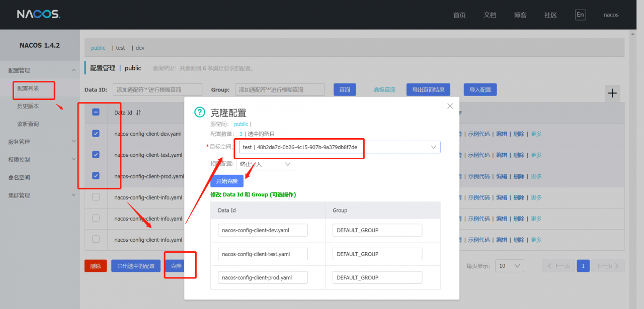Open 社区 in top navigation
This screenshot has height=309, width=644.
pos(550,15)
